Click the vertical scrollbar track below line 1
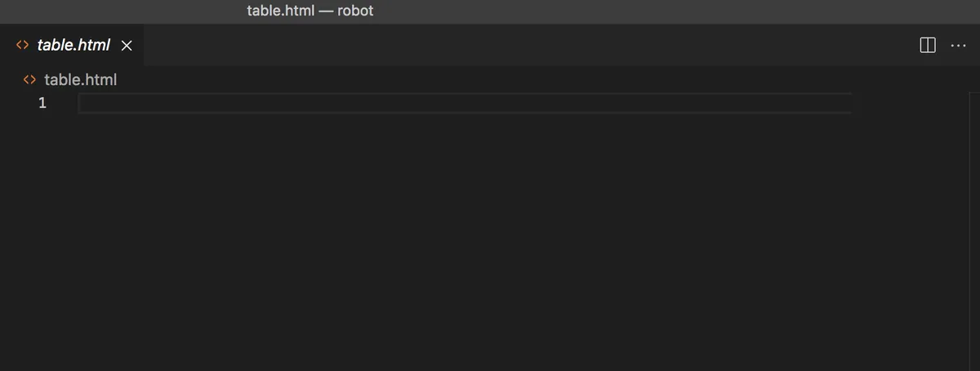 [x=973, y=242]
